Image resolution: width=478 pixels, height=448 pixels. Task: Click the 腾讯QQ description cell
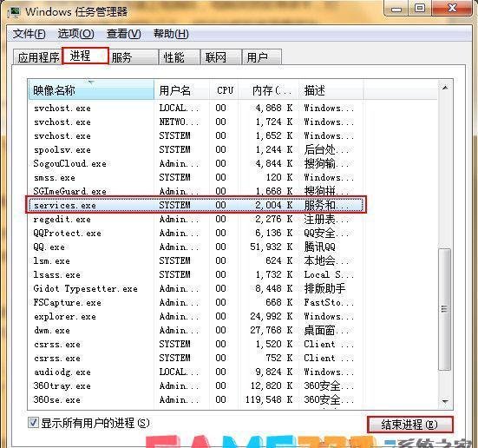coord(320,247)
